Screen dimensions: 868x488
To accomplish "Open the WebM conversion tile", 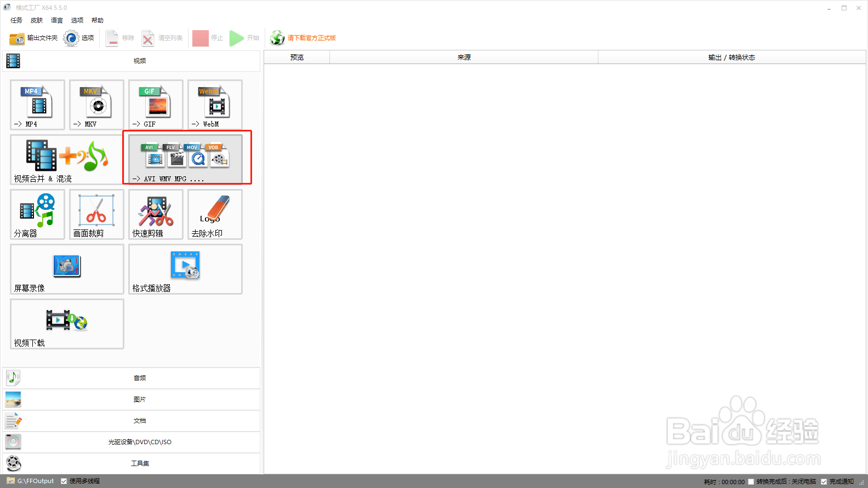I will [x=215, y=105].
